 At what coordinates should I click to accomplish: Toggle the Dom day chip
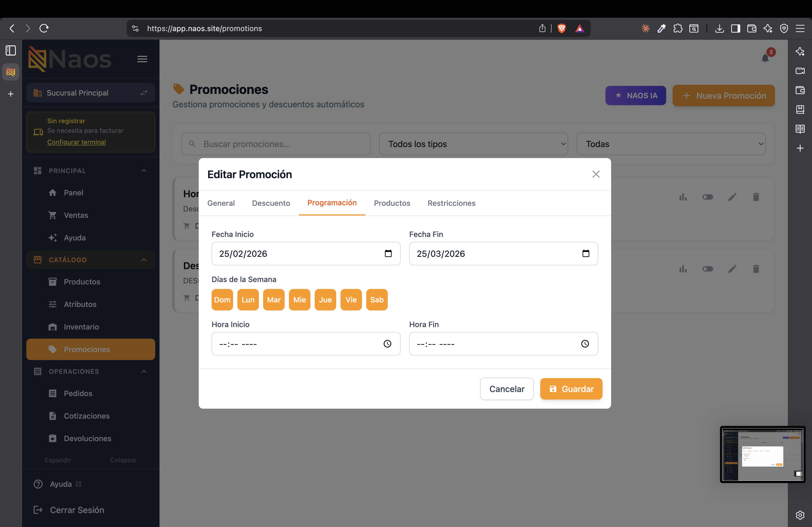pos(222,300)
